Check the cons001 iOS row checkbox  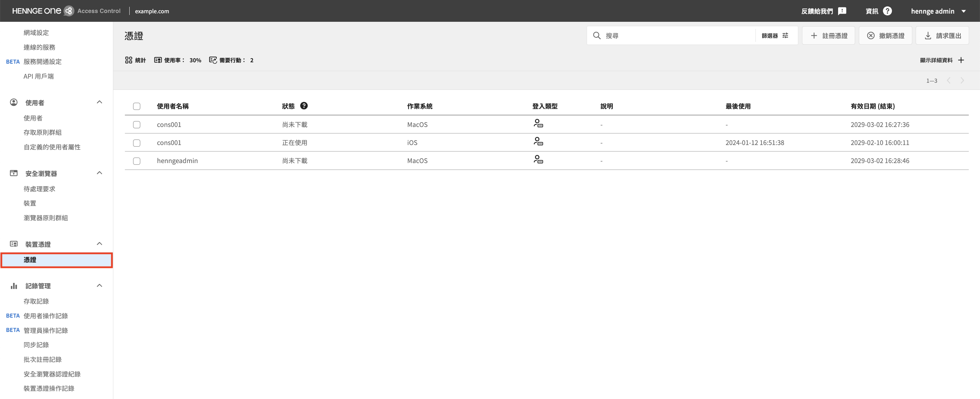point(136,143)
